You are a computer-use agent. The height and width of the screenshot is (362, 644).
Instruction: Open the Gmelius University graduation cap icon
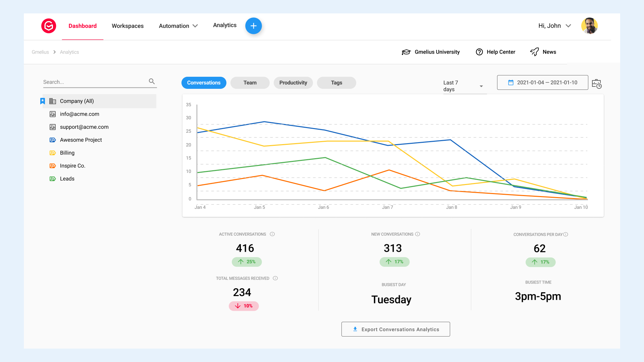click(406, 52)
